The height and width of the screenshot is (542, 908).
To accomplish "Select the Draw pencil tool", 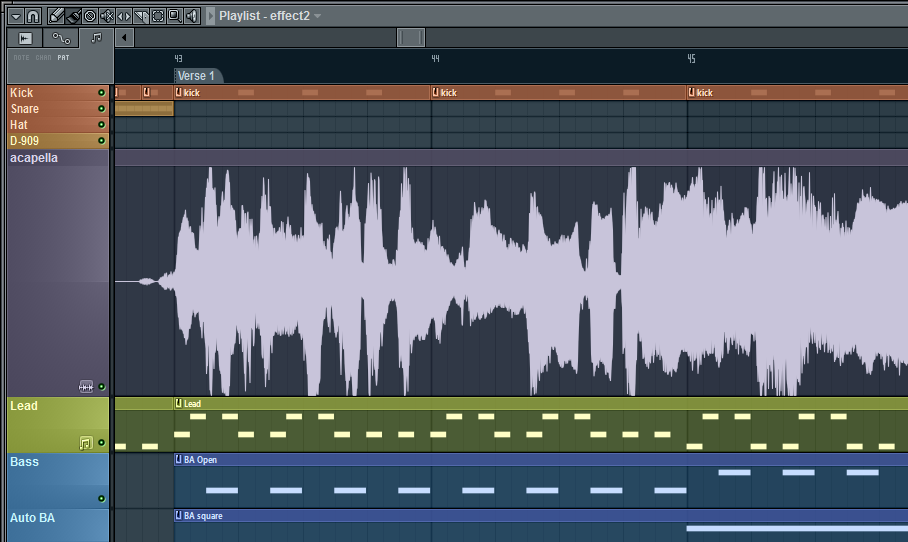I will tap(57, 16).
